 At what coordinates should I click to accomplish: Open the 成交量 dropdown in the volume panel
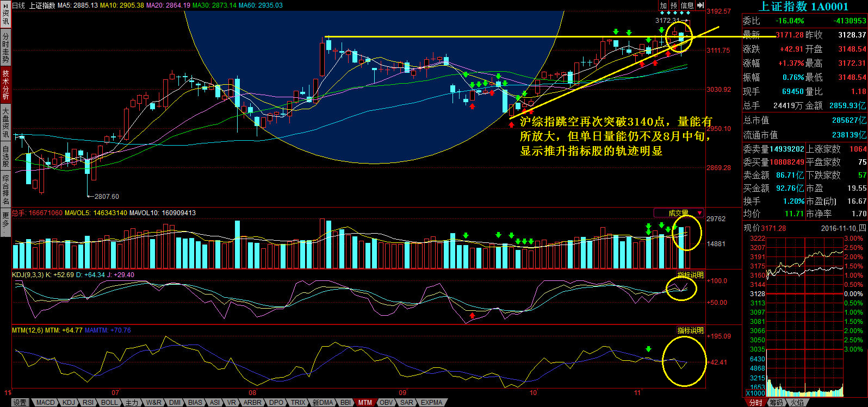tap(679, 213)
